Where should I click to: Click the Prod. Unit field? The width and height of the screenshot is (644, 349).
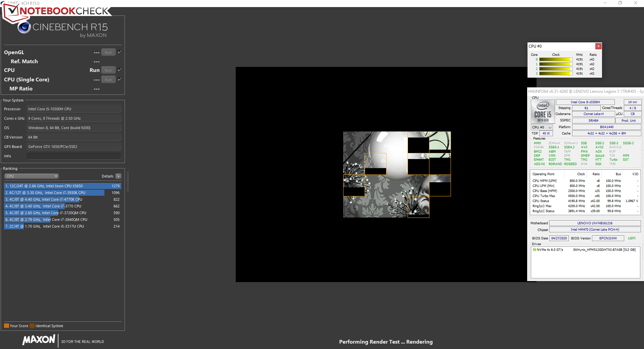[629, 121]
